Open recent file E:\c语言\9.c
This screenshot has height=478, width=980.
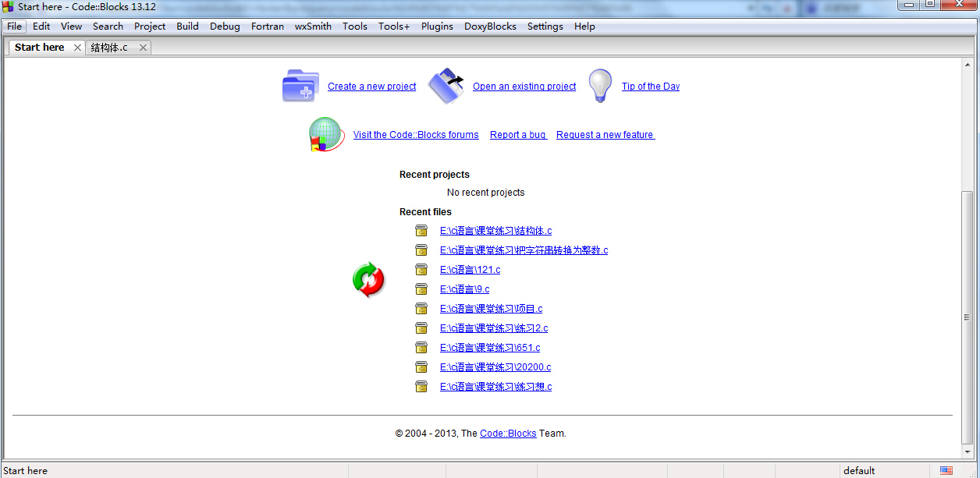(465, 289)
